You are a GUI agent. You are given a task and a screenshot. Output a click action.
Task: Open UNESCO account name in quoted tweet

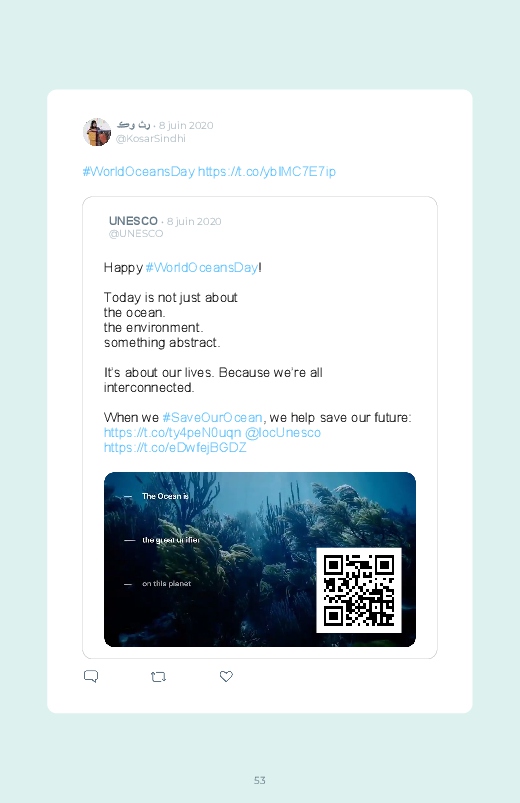pyautogui.click(x=133, y=221)
